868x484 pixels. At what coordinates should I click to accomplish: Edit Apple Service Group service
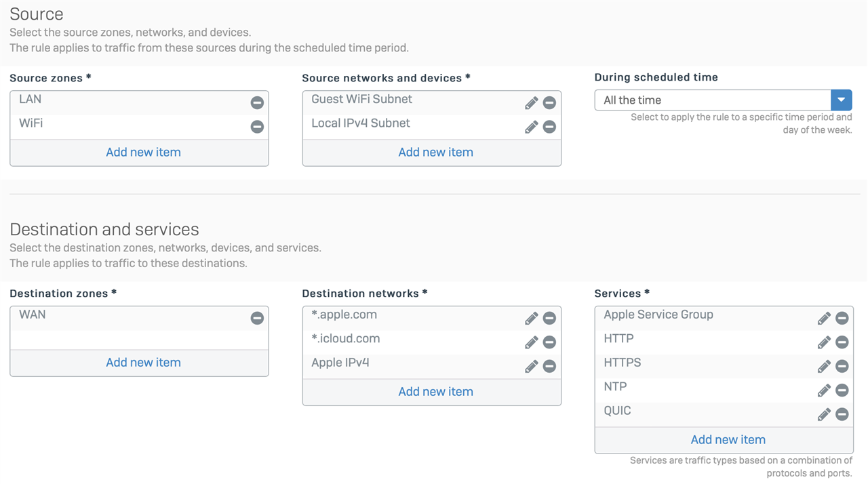coord(824,318)
